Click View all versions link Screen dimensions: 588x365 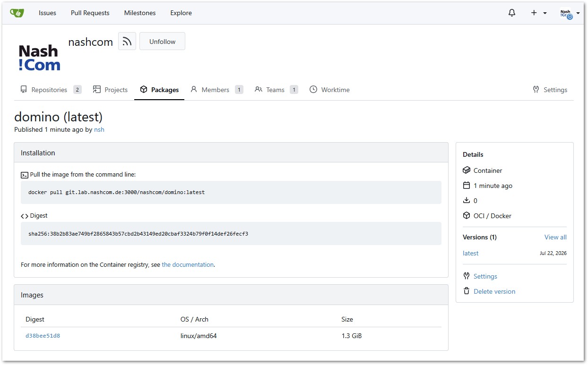[555, 237]
